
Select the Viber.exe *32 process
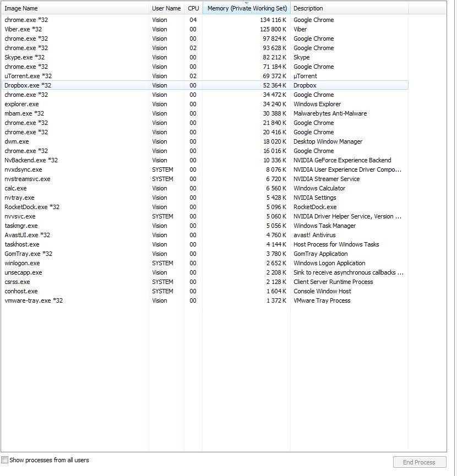pos(23,29)
